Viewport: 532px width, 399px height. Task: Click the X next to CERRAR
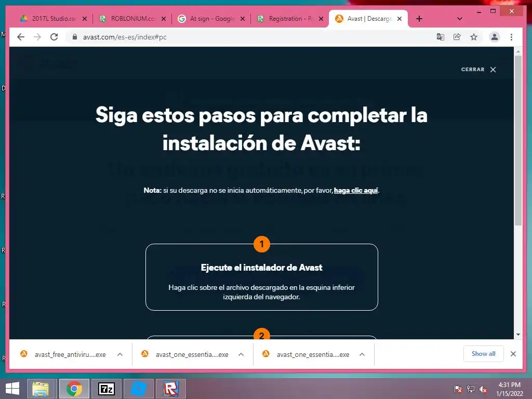[493, 70]
